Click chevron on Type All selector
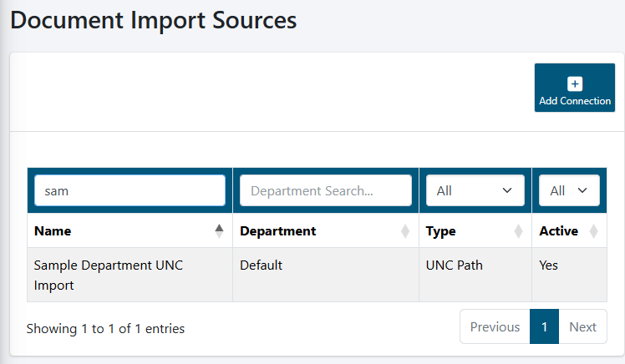 (x=507, y=190)
